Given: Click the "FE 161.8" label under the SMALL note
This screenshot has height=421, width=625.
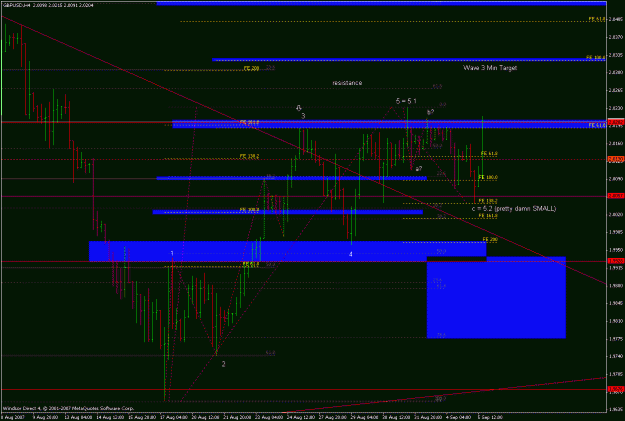Looking at the screenshot, I should click(x=488, y=216).
